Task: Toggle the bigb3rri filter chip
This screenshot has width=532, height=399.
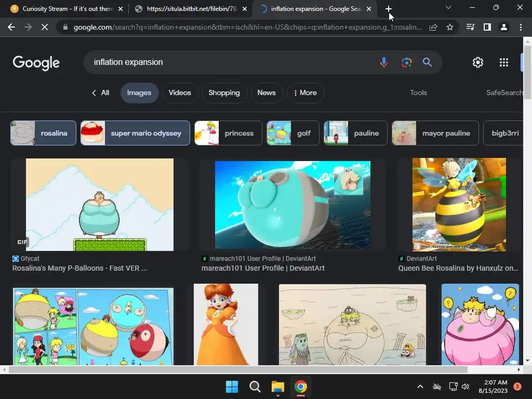Action: [503, 133]
